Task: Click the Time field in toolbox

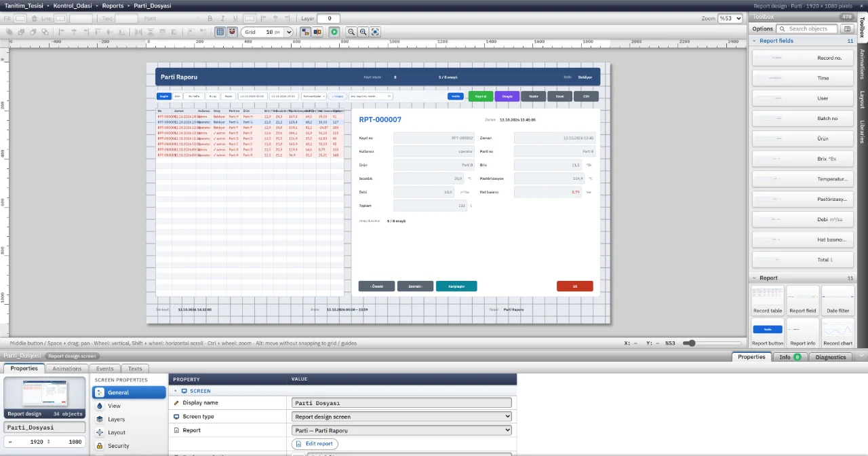Action: click(x=803, y=78)
